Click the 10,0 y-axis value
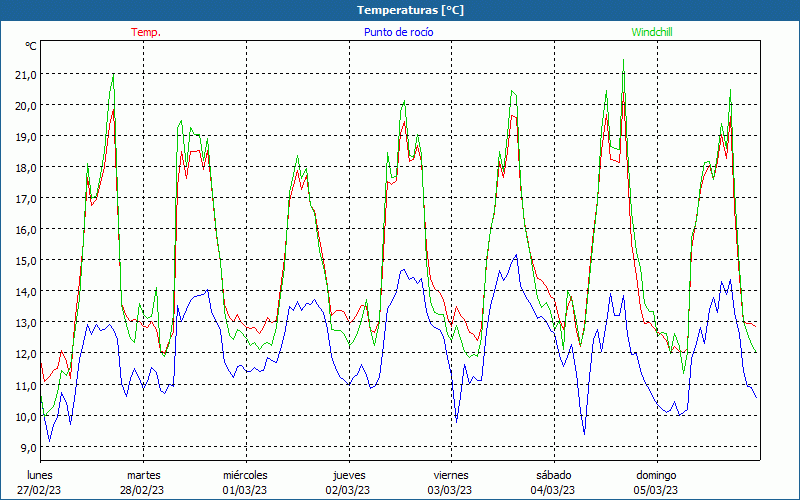The image size is (800, 500). (x=26, y=416)
